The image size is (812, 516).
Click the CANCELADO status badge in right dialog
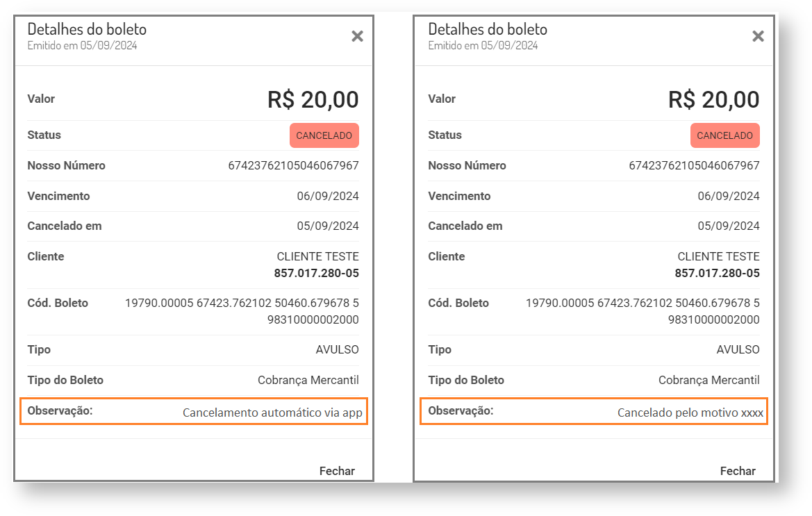point(724,135)
